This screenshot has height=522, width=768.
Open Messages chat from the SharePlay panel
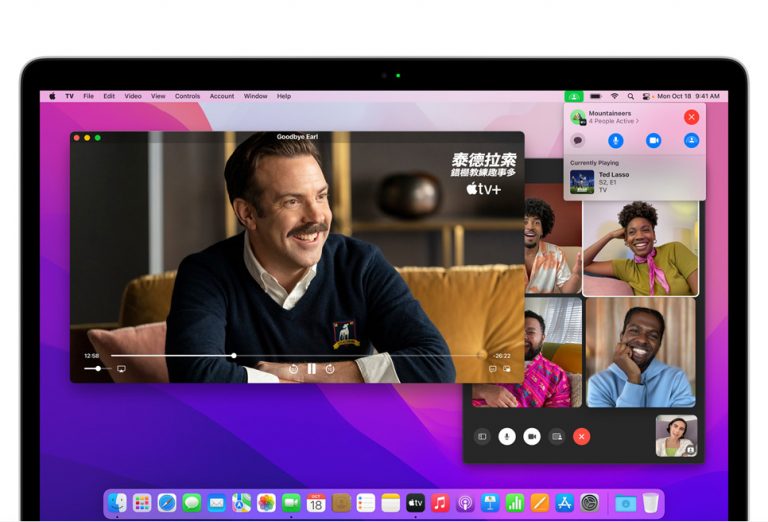coord(578,141)
